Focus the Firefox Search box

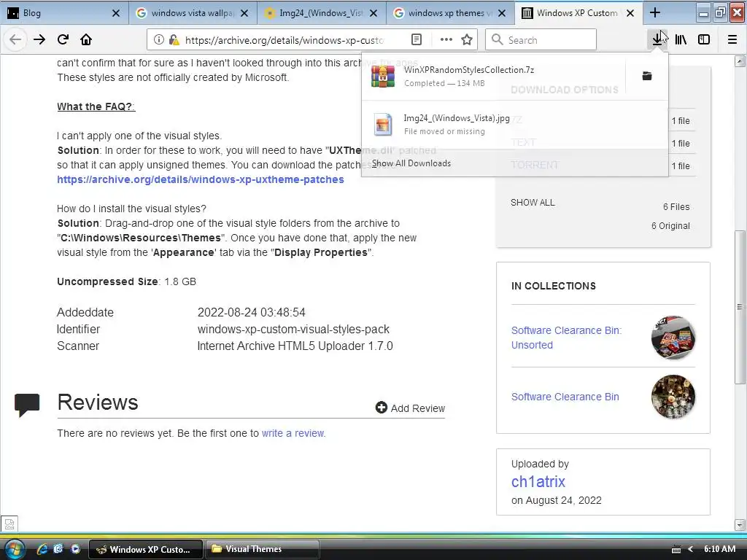[541, 39]
